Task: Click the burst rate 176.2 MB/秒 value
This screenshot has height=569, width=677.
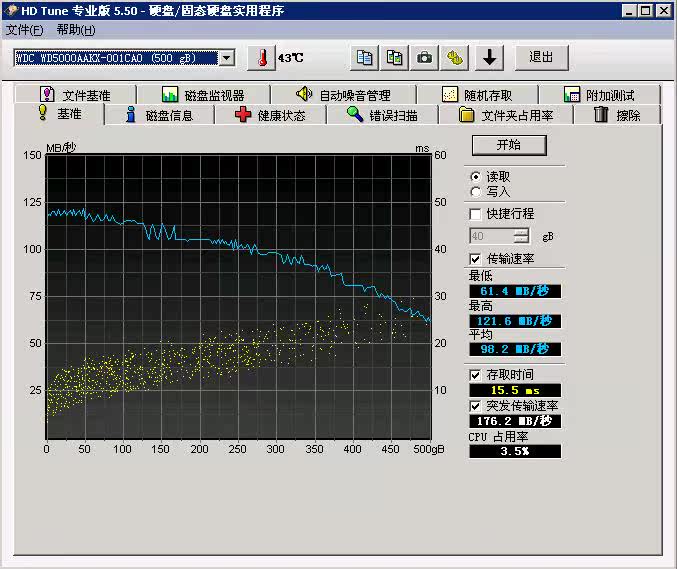Action: [x=515, y=421]
